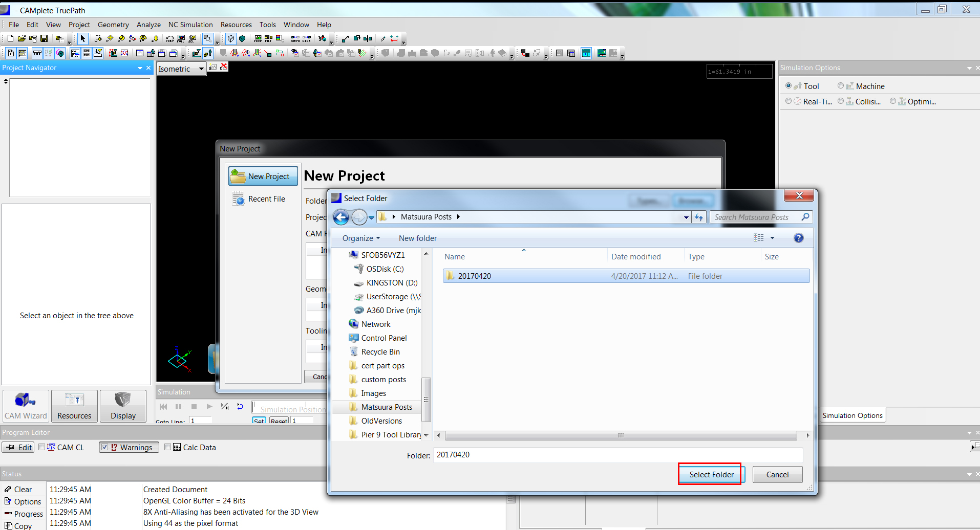Open Simulation Options panel dropdown arrow
Viewport: 980px width, 530px height.
[969, 68]
